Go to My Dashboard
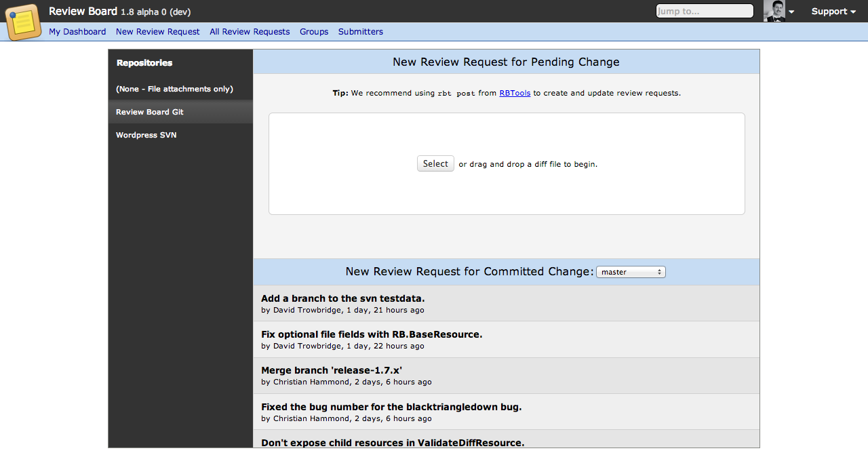This screenshot has width=868, height=476. (77, 32)
